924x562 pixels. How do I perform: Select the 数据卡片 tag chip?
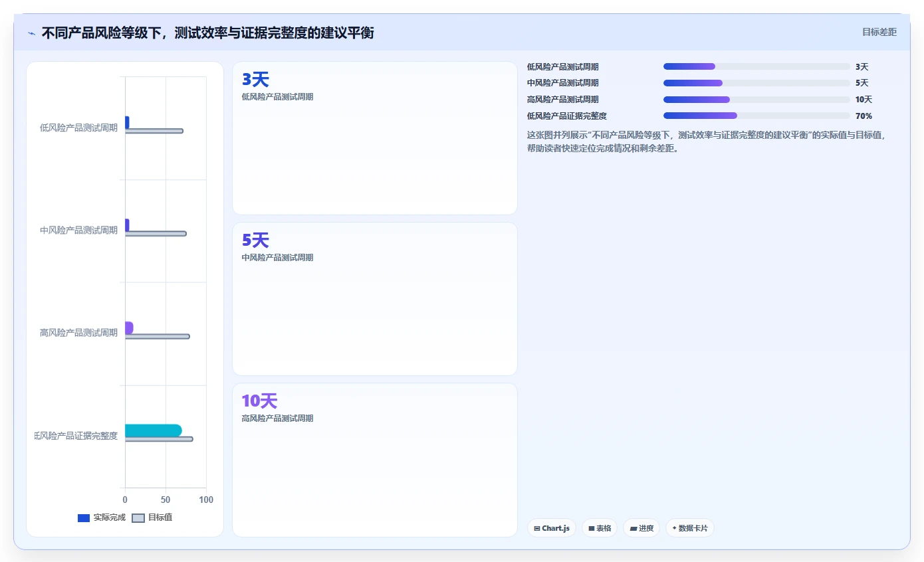tap(690, 528)
